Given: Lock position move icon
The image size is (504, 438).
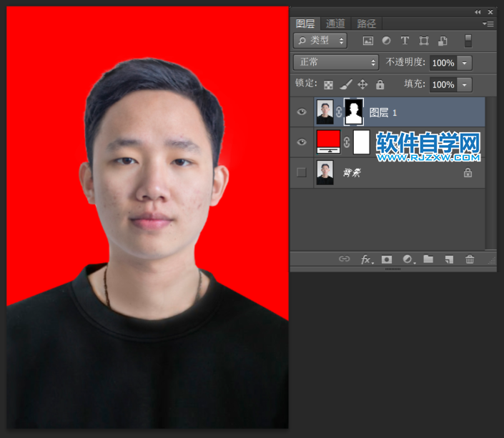Looking at the screenshot, I should (x=362, y=84).
